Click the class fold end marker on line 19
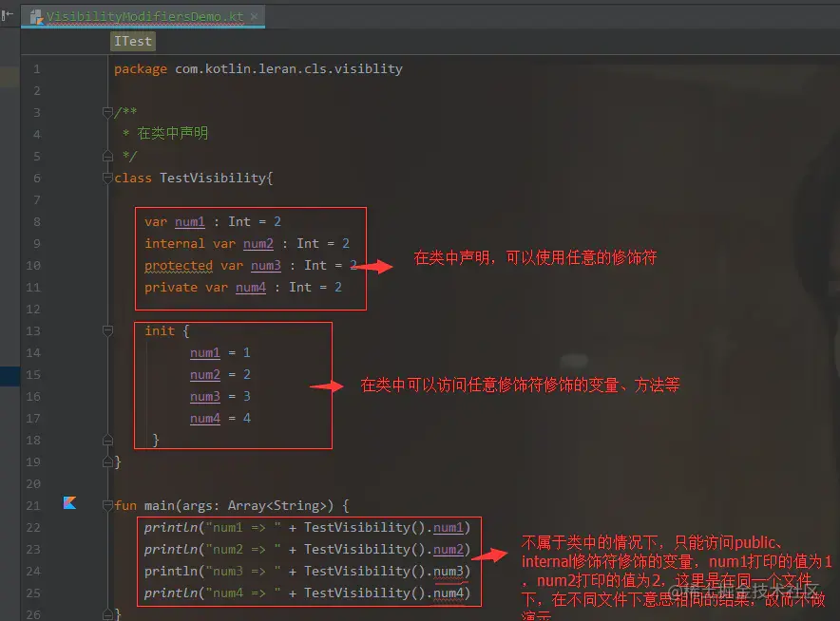Viewport: 840px width, 621px height. click(107, 462)
